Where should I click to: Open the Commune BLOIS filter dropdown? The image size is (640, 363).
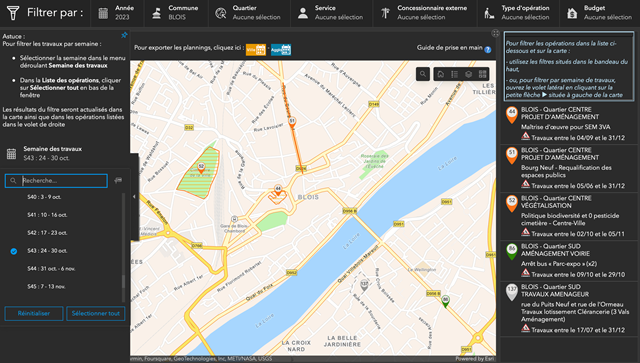[176, 13]
